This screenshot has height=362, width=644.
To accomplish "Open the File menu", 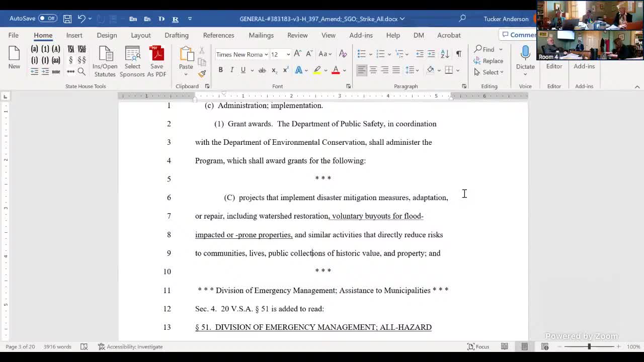I will pyautogui.click(x=14, y=35).
